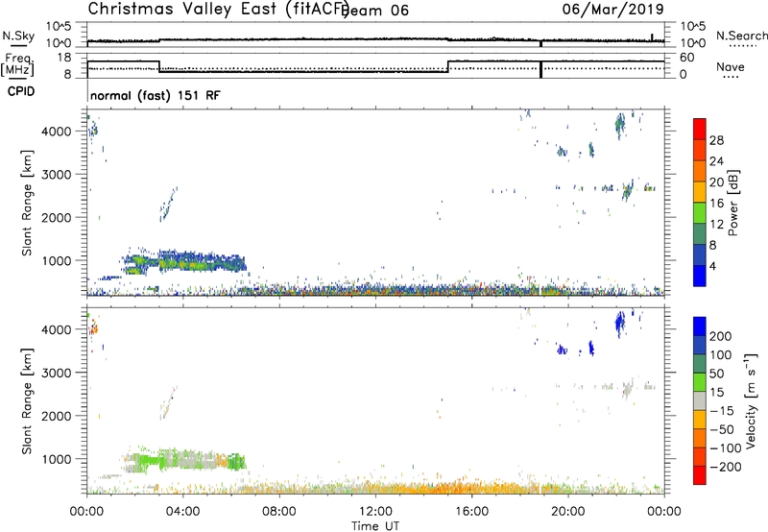The height and width of the screenshot is (532, 768).
Task: Select the 'Beam 06' label
Action: pos(375,11)
